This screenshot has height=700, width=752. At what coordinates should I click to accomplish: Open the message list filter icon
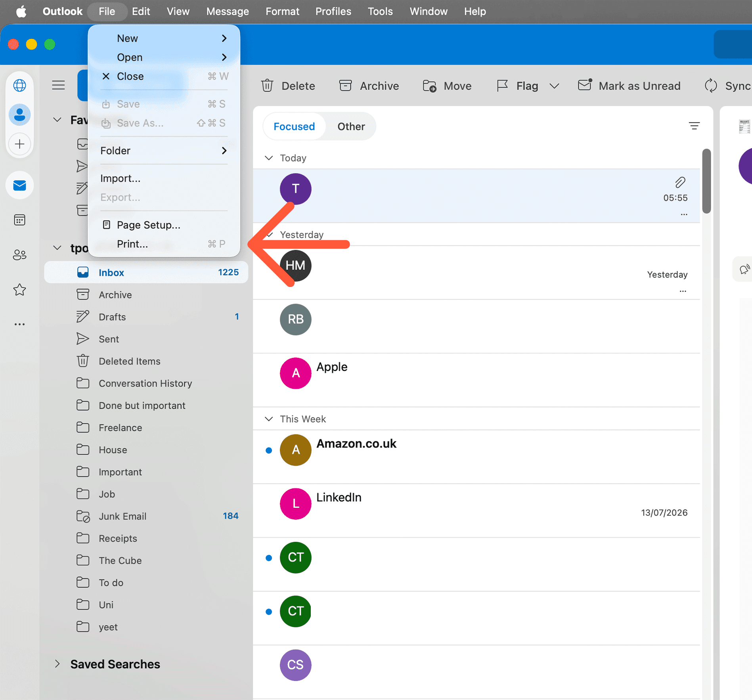tap(694, 126)
